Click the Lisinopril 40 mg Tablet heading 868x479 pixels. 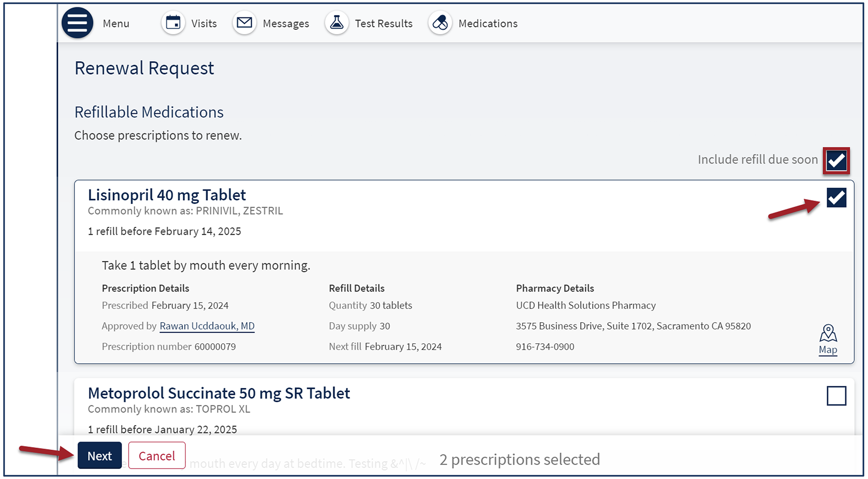pyautogui.click(x=167, y=195)
